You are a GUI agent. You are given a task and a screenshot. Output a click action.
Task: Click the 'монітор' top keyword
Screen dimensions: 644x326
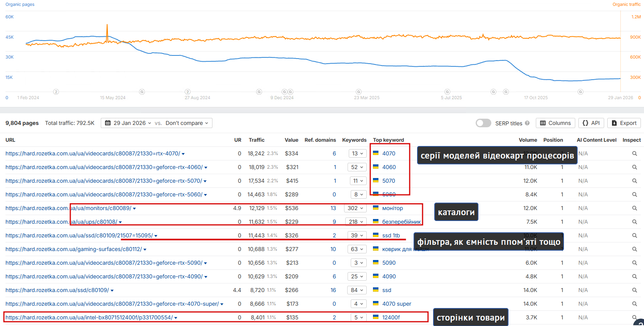[x=392, y=208]
